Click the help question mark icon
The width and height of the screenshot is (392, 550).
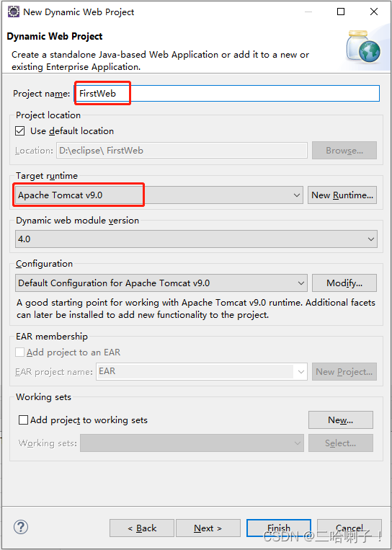click(21, 527)
